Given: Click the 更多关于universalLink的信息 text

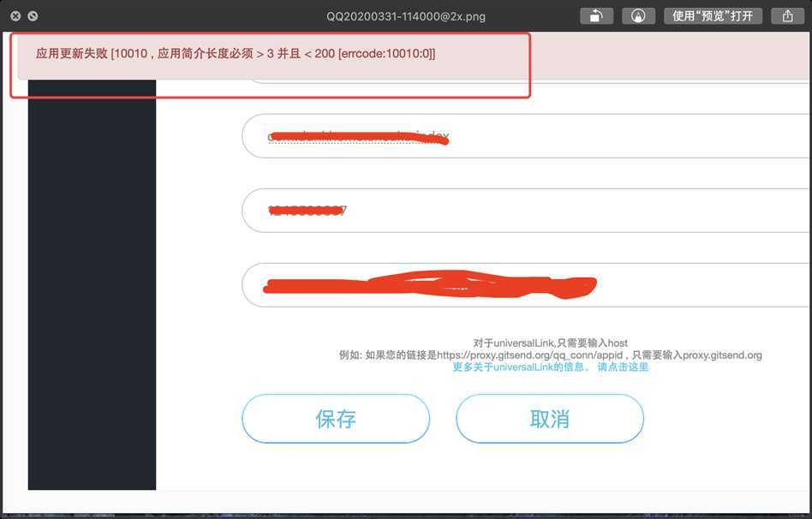Looking at the screenshot, I should [521, 367].
